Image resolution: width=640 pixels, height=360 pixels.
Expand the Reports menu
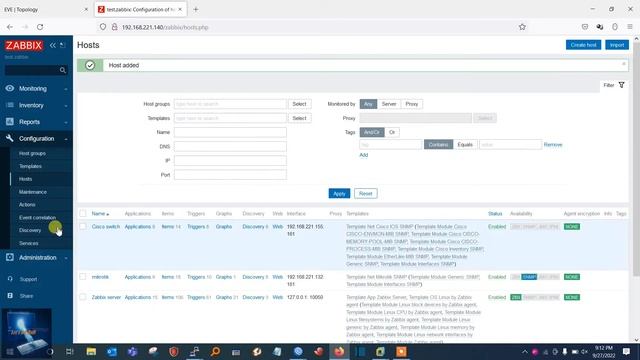coord(36,122)
